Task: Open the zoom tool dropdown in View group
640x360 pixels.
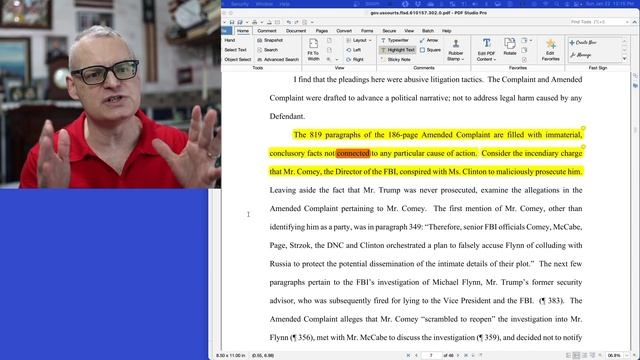Action: pos(336,60)
